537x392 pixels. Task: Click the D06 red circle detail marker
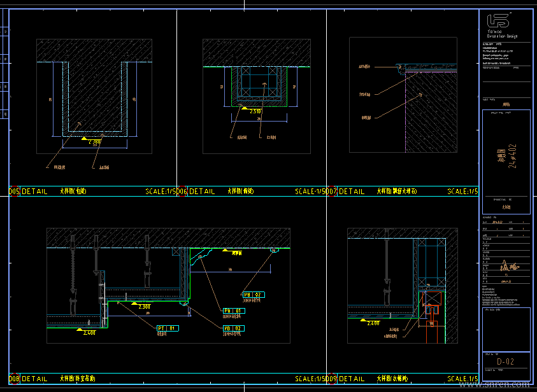[x=182, y=191]
